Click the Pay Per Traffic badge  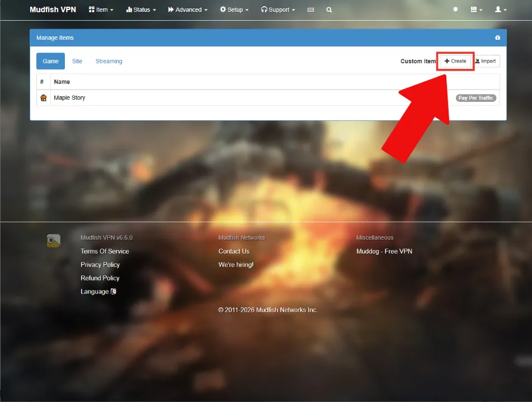(475, 98)
